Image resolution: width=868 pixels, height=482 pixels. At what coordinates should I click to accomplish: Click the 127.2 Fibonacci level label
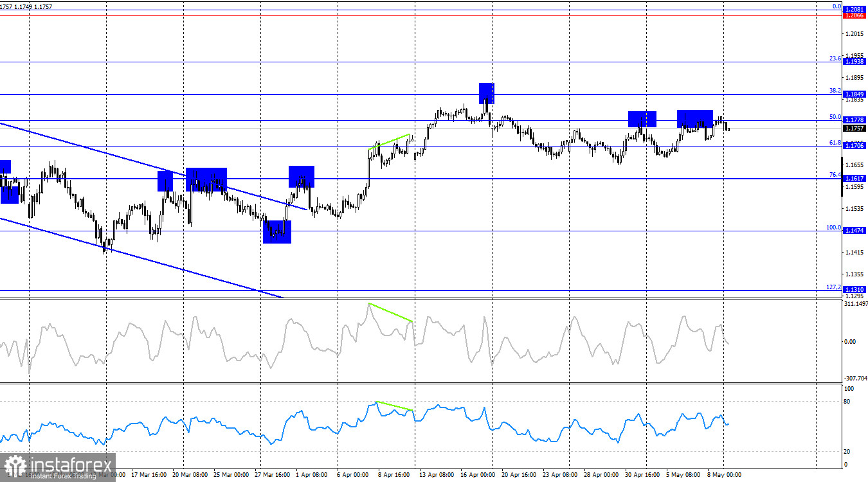[x=833, y=287]
